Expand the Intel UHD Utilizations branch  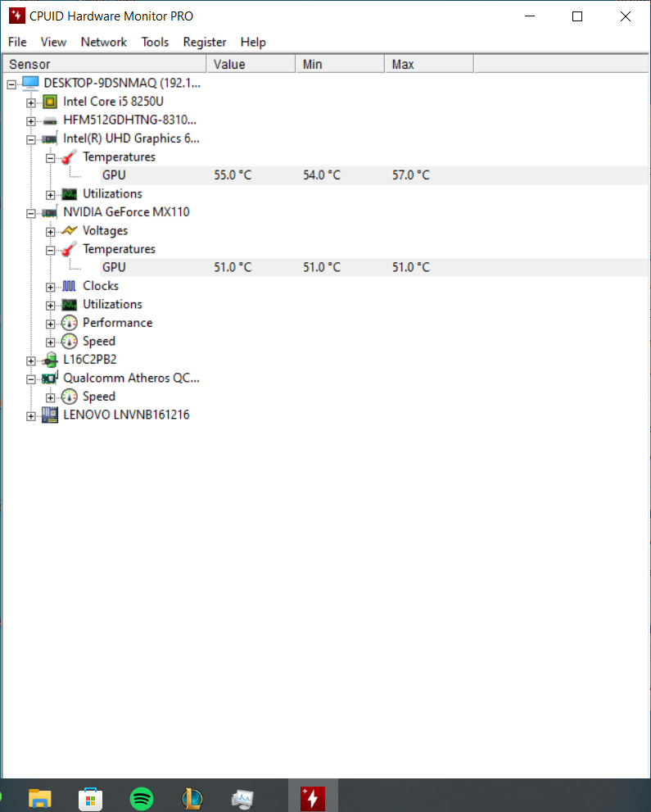click(x=50, y=195)
